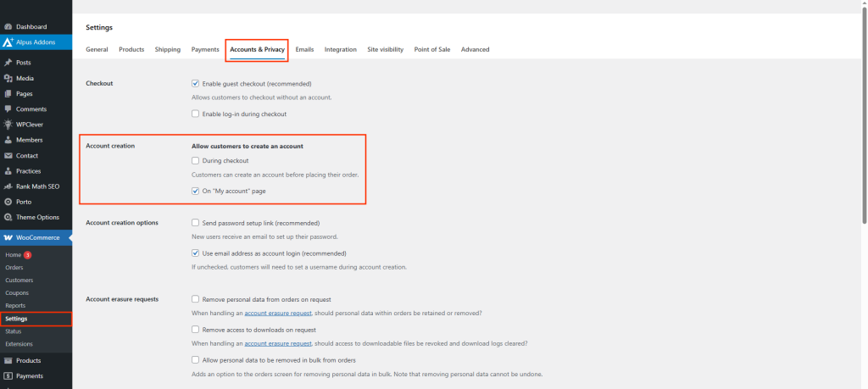Screen dimensions: 868x389
Task: Click the Comments bubble icon
Action: coord(8,109)
